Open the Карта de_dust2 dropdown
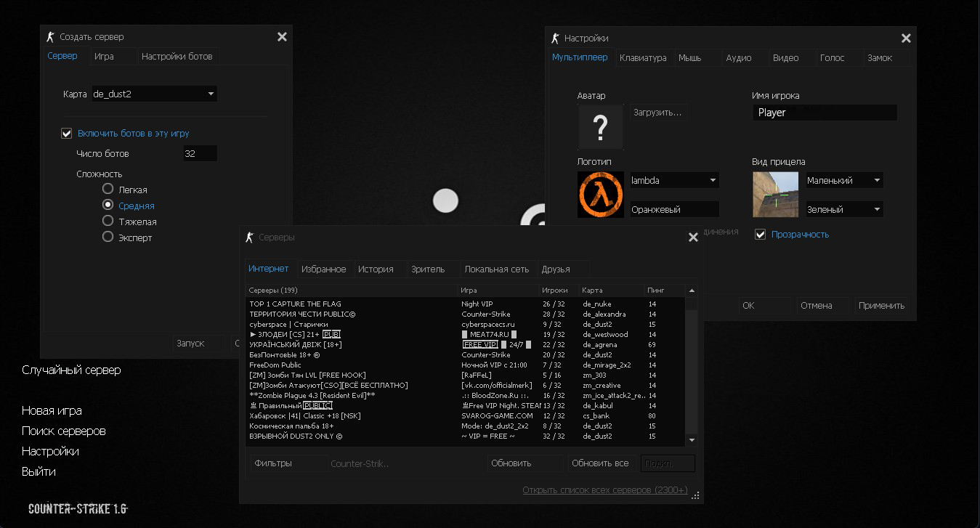This screenshot has width=980, height=528. (x=154, y=94)
